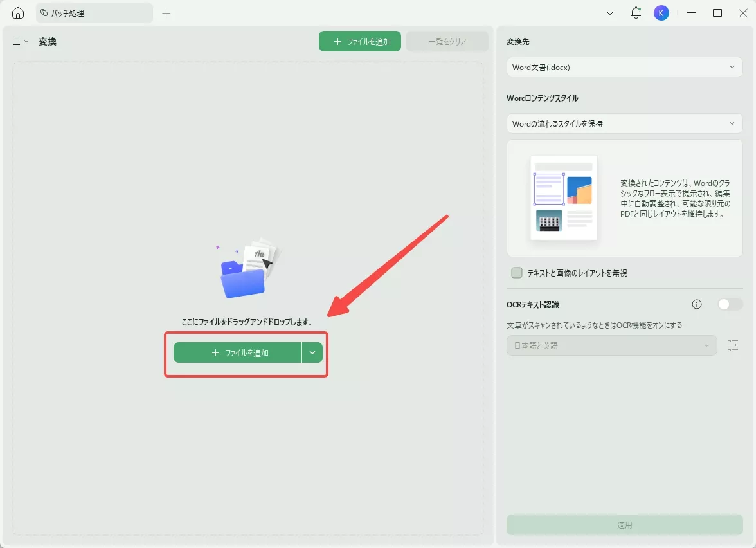Screen dimensions: 756x548
Task: Click the batch processing tab icon
Action: [x=42, y=12]
